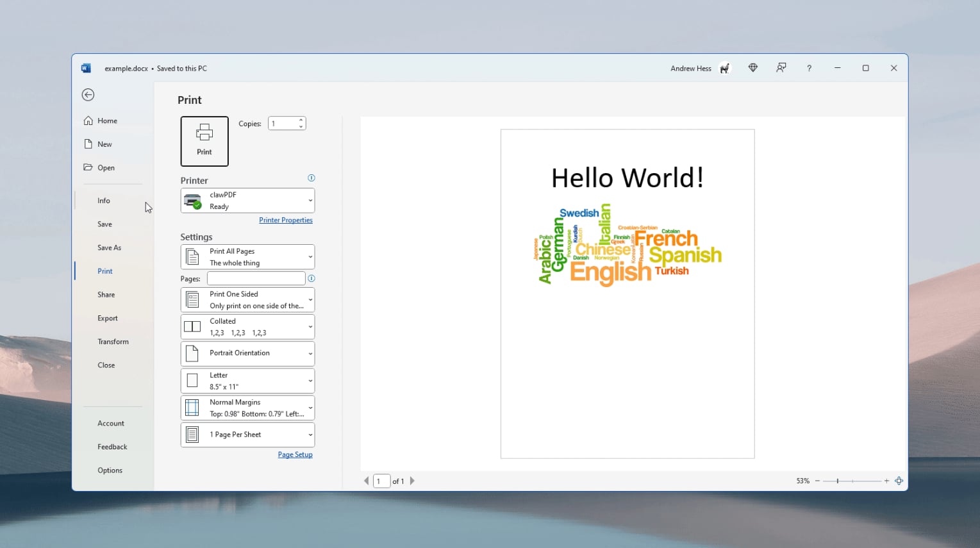The height and width of the screenshot is (548, 980).
Task: Open the Portrait Orientation dropdown
Action: [247, 353]
